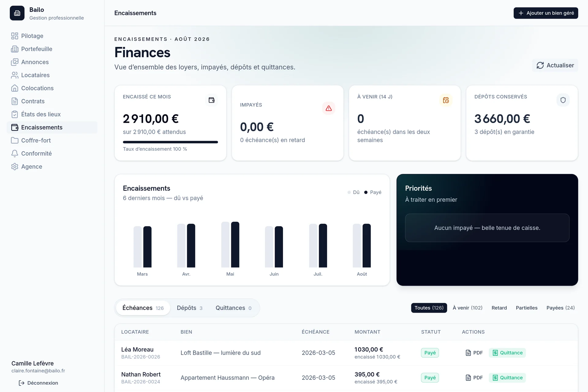Viewport: 588px width, 392px height.
Task: Click the Camille Lefèvre user name
Action: (x=32, y=364)
